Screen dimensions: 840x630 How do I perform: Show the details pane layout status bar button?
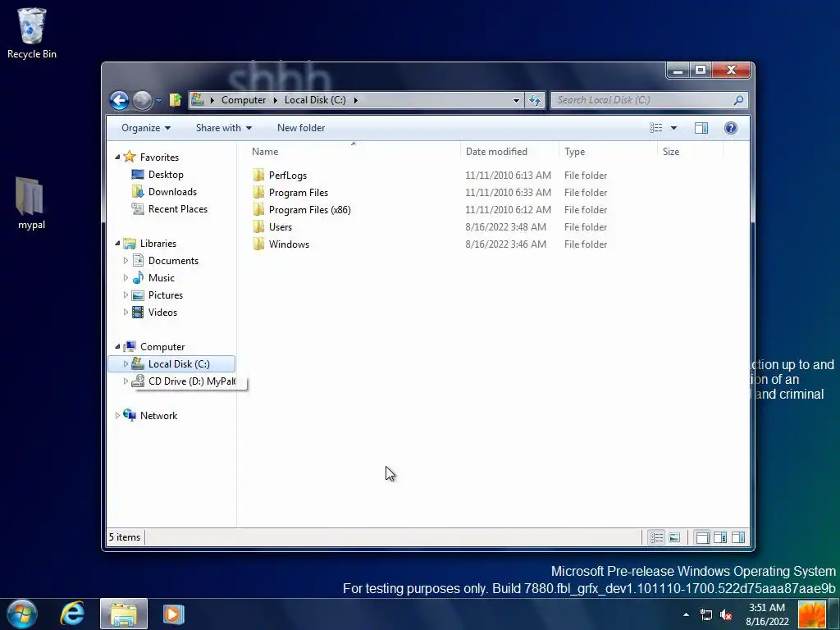720,537
